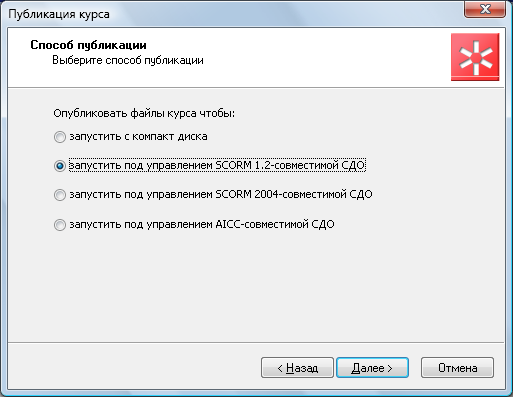Close the Публикация курса dialog
This screenshot has height=397, width=513.
pyautogui.click(x=485, y=8)
